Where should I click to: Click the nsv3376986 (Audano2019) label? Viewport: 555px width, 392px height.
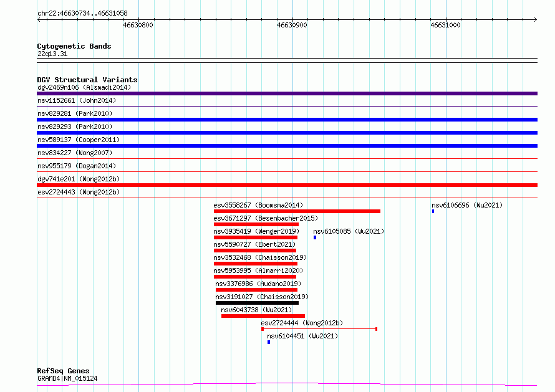point(258,284)
